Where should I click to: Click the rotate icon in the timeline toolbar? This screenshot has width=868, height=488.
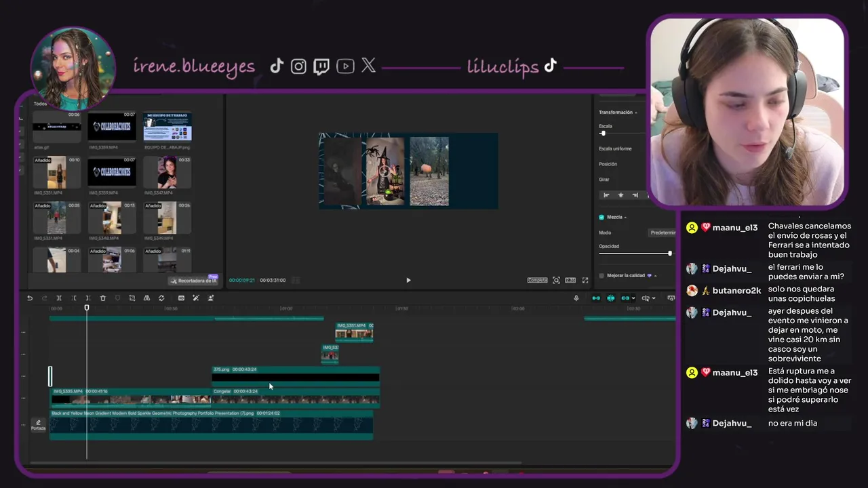pos(161,298)
